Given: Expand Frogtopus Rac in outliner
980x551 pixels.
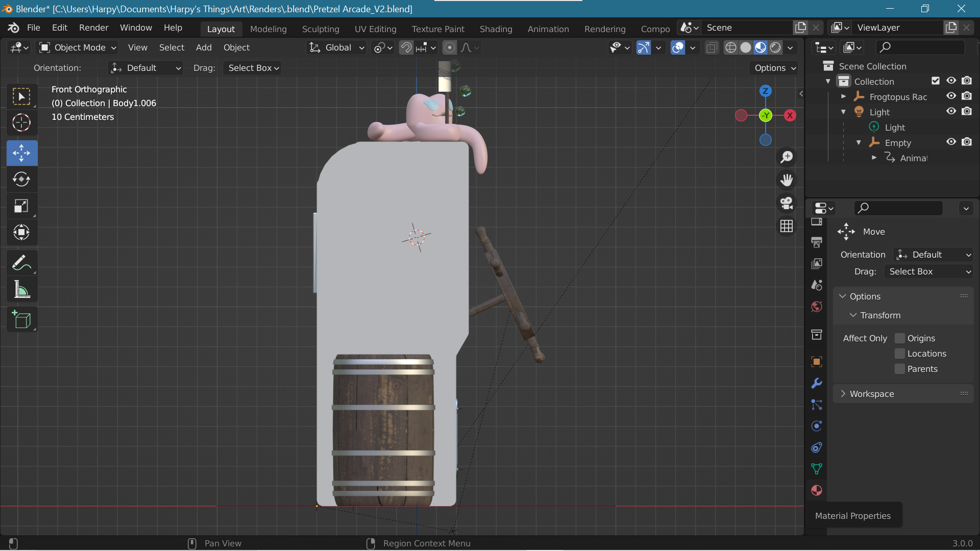Looking at the screenshot, I should (843, 96).
